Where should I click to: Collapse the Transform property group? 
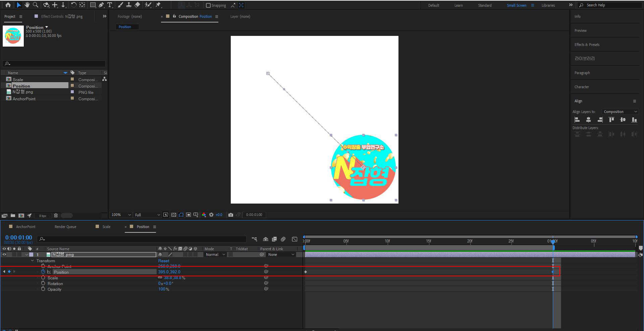coord(32,261)
